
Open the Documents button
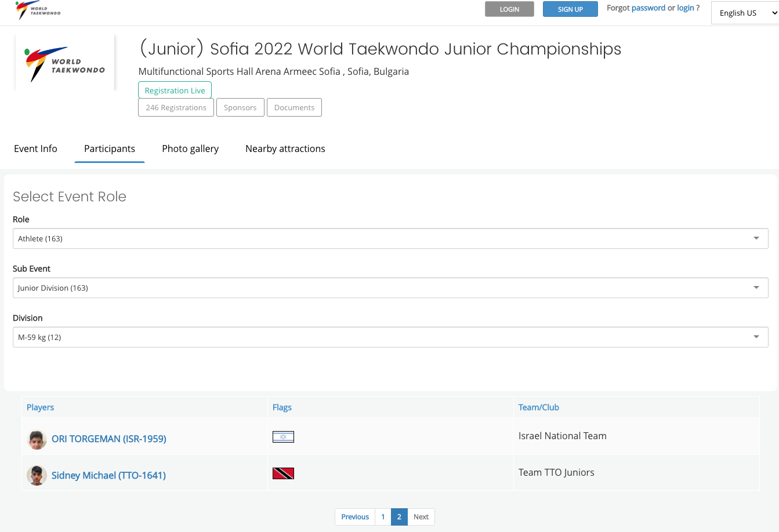(294, 107)
